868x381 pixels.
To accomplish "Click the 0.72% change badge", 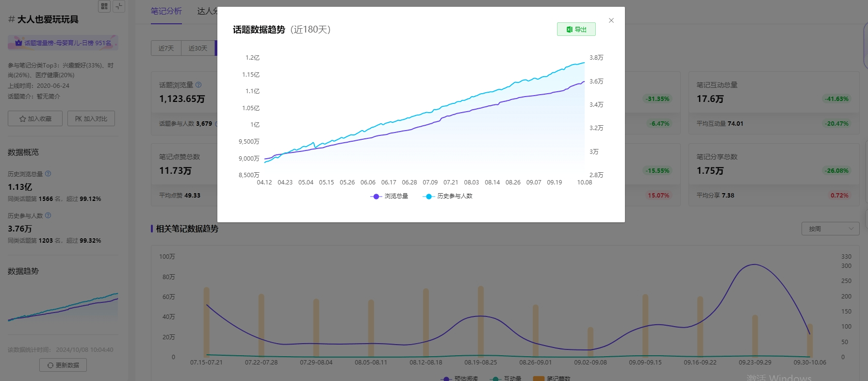I will click(x=839, y=196).
